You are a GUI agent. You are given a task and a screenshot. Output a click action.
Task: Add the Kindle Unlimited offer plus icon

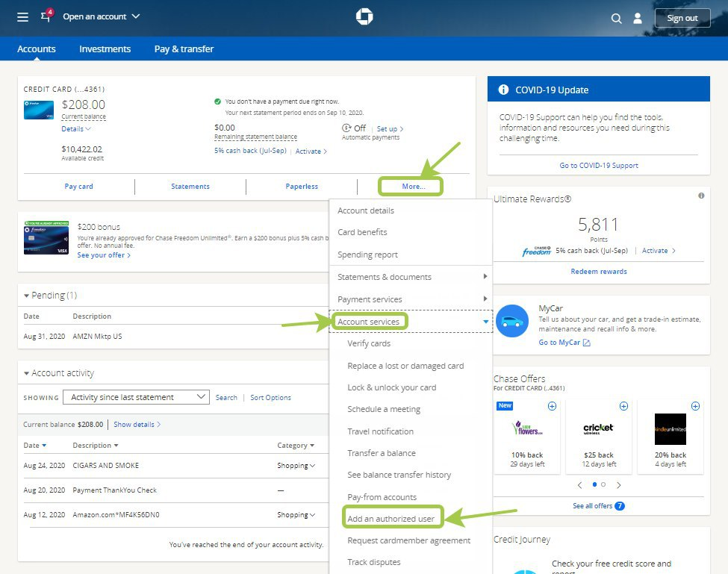pos(695,406)
